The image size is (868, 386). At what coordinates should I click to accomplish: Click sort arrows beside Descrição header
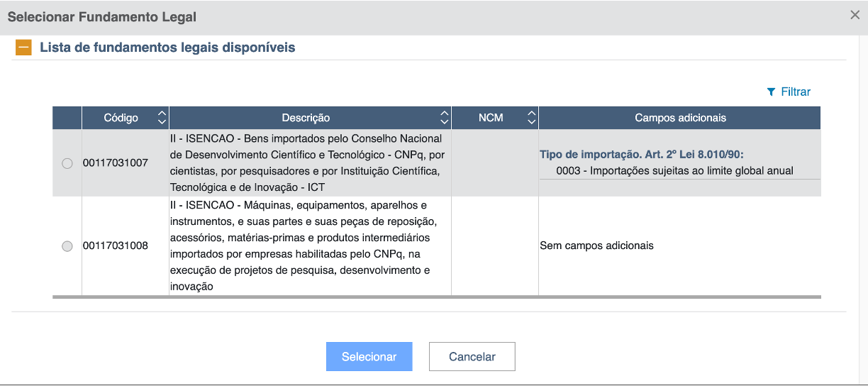[x=444, y=118]
